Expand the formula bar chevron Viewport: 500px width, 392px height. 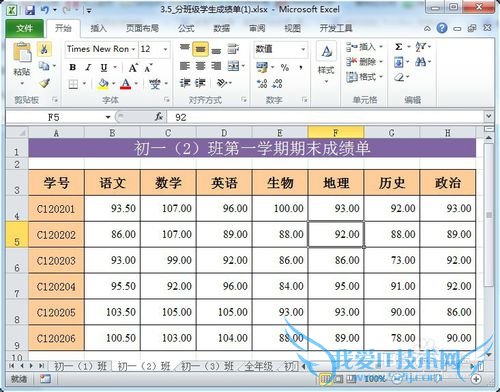(x=489, y=117)
